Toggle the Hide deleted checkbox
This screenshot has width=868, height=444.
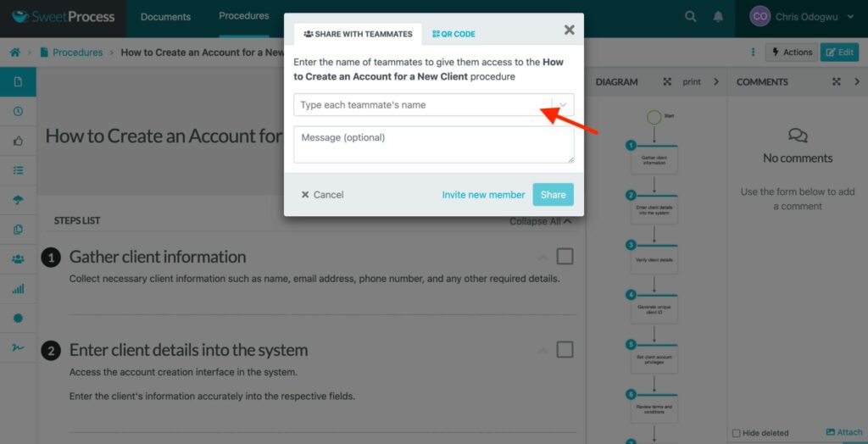pos(736,433)
